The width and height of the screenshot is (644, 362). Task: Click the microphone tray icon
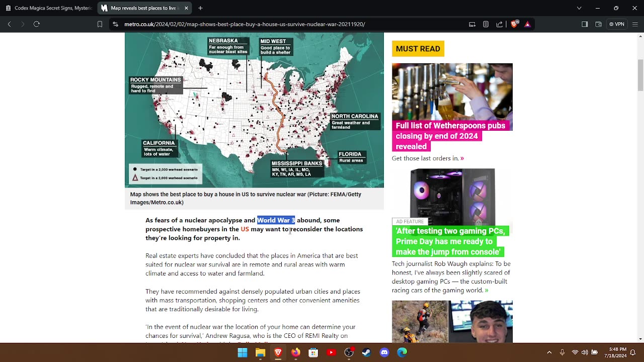point(562,352)
